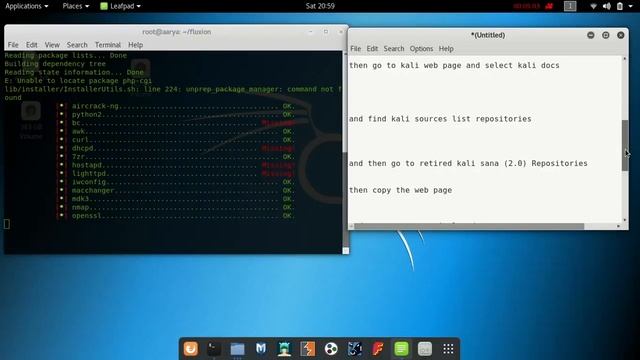The image size is (640, 360).
Task: Click 'Unable to locate package php-cgi' line
Action: [78, 81]
